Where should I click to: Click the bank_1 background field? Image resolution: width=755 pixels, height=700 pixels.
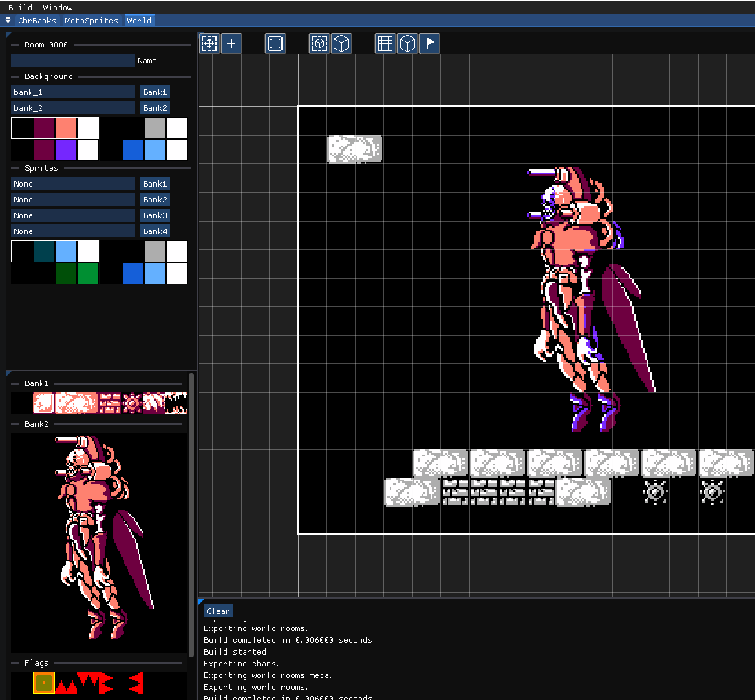pyautogui.click(x=73, y=92)
